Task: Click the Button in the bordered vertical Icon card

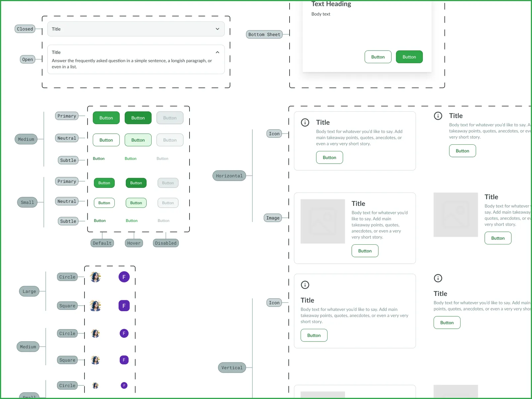Action: [314, 335]
